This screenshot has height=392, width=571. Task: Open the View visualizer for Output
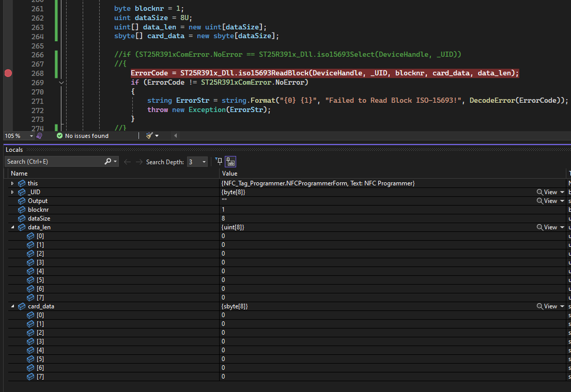[x=547, y=201]
